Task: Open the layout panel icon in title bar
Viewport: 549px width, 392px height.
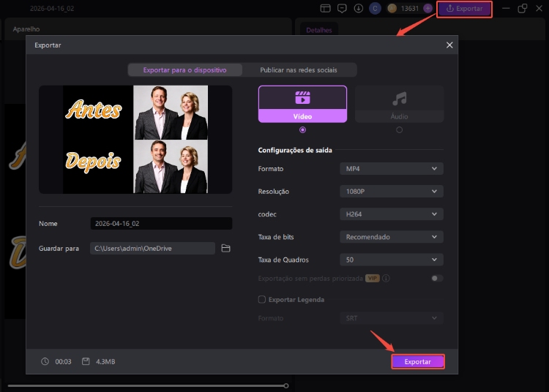Action: (x=325, y=9)
